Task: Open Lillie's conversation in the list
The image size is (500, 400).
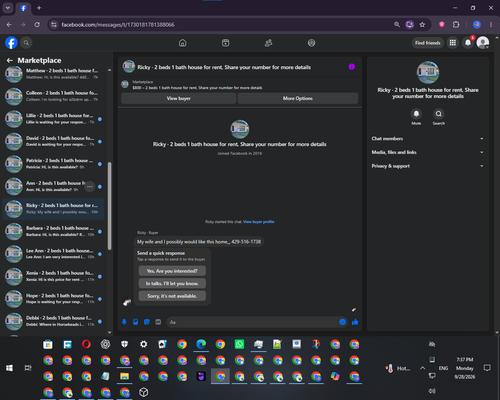Action: click(x=53, y=119)
